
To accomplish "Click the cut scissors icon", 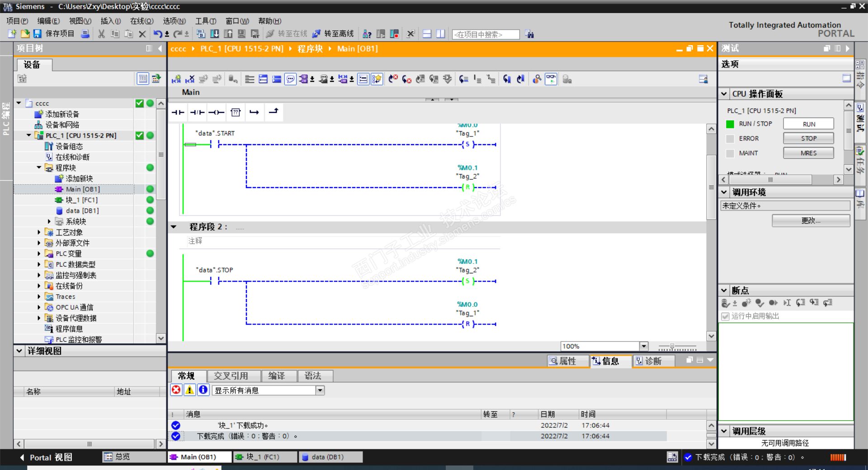I will (x=101, y=34).
